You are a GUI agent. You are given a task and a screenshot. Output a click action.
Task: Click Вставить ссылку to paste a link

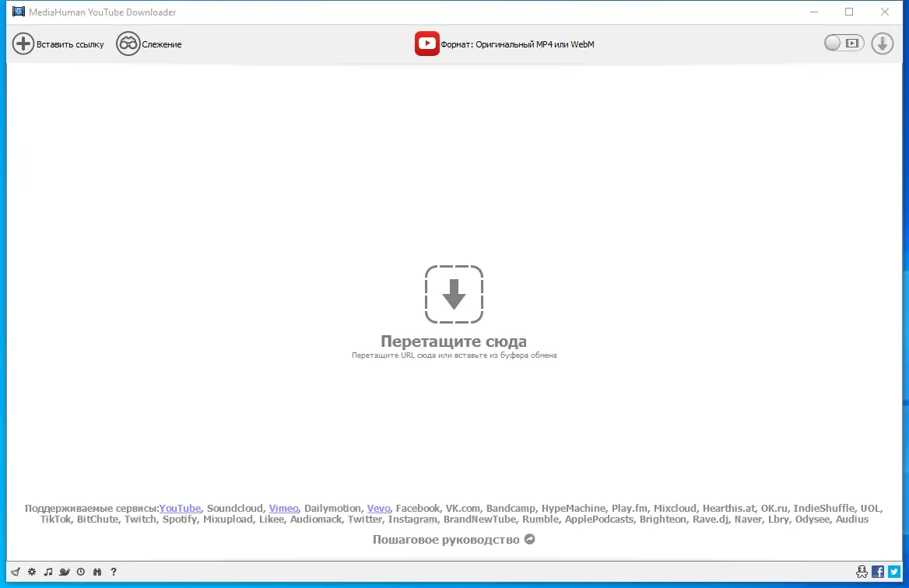coord(58,44)
